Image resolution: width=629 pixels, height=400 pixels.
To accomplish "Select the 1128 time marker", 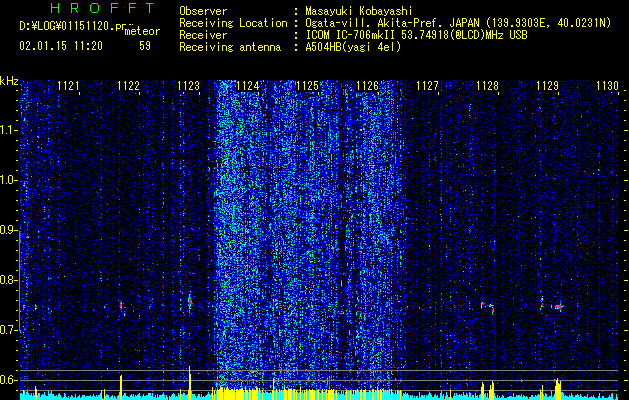I will pyautogui.click(x=487, y=86).
